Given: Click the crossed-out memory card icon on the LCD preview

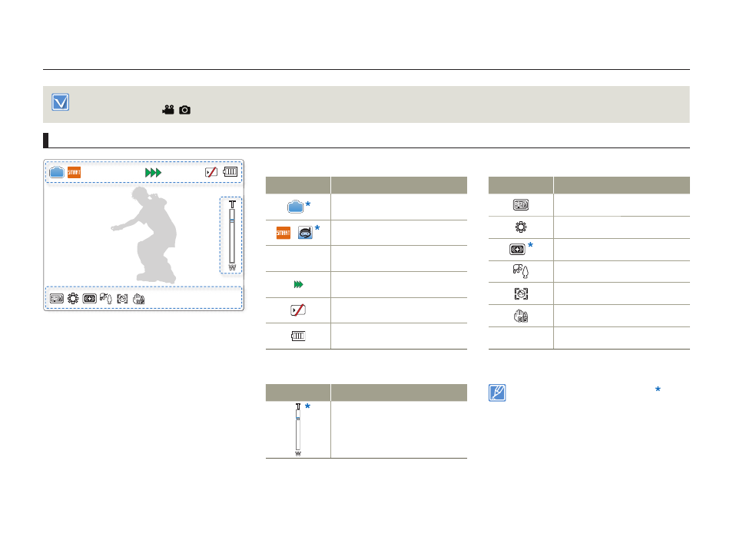Looking at the screenshot, I should point(211,172).
